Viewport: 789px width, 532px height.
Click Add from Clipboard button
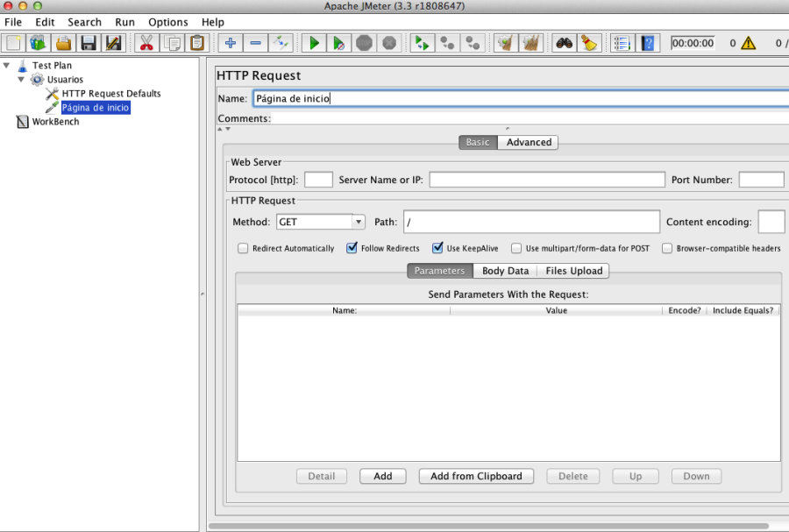click(476, 476)
